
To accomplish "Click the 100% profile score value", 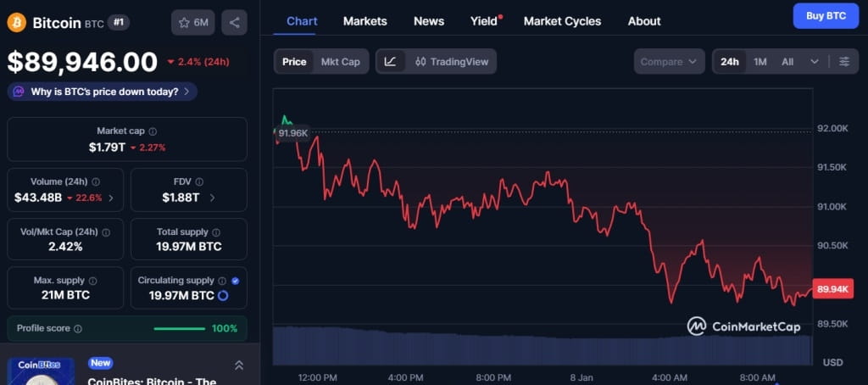I will click(x=225, y=328).
